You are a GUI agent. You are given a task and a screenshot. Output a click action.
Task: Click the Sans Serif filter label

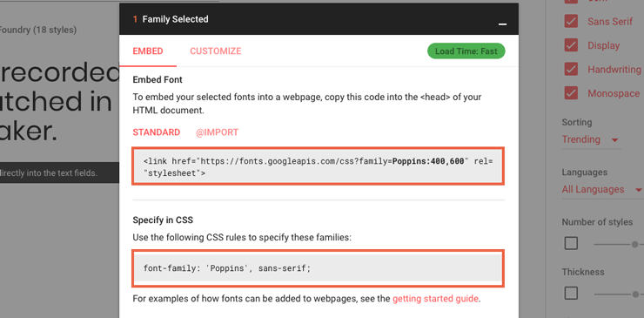[610, 22]
